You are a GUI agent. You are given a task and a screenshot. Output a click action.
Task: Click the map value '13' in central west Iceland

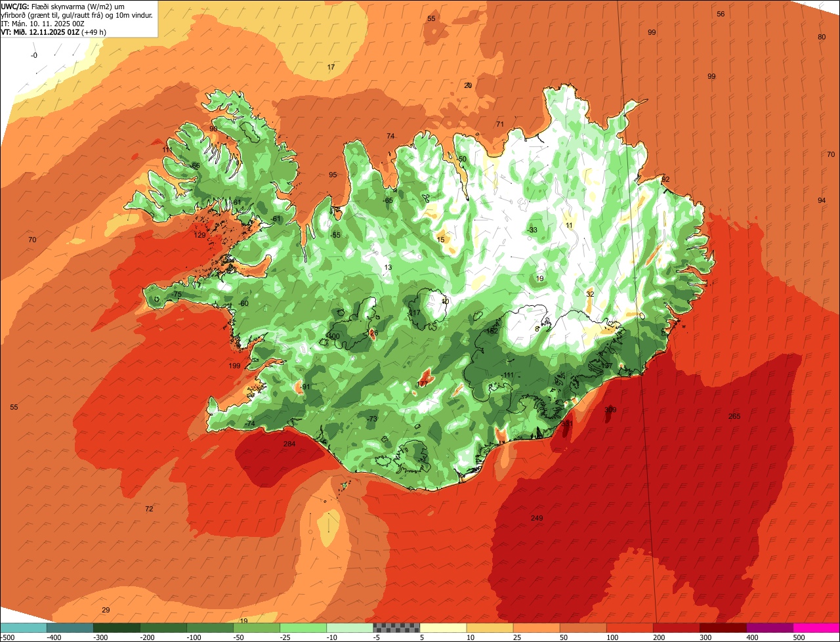click(x=388, y=267)
